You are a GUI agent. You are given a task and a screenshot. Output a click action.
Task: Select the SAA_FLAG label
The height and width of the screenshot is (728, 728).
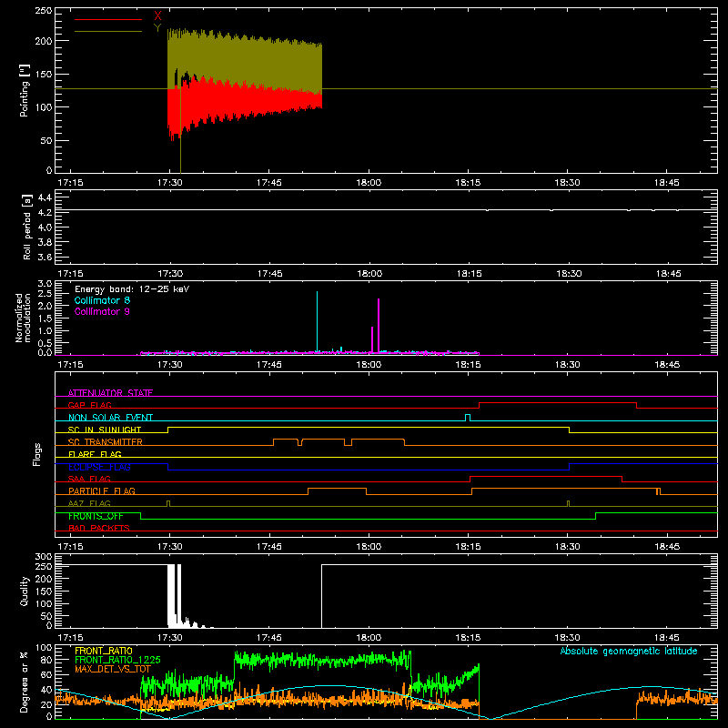pyautogui.click(x=89, y=479)
